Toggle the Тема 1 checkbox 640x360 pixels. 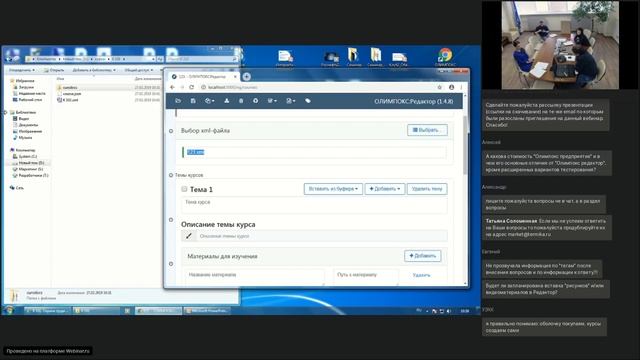184,189
